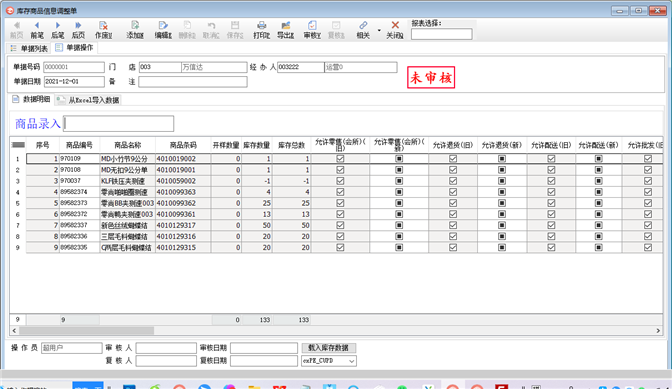Toggle 允许配送(新) for row 89582372
This screenshot has width=672, height=389.
(599, 214)
